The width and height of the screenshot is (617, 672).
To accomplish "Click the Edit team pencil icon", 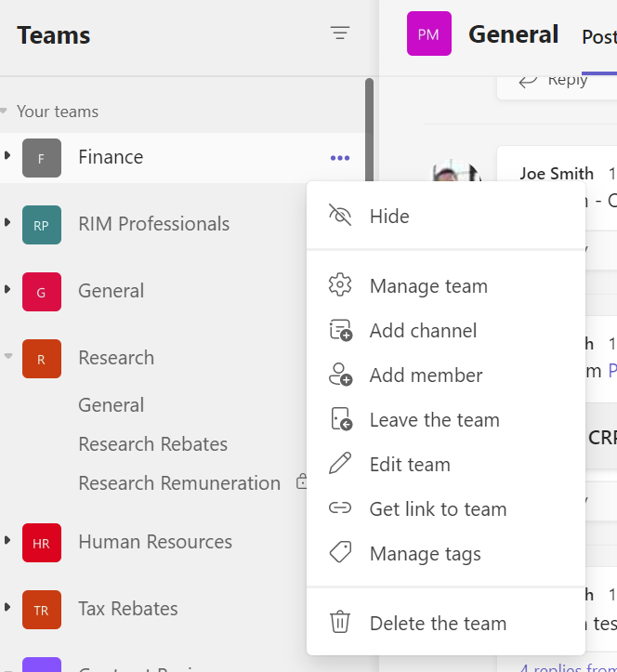I will (x=340, y=463).
